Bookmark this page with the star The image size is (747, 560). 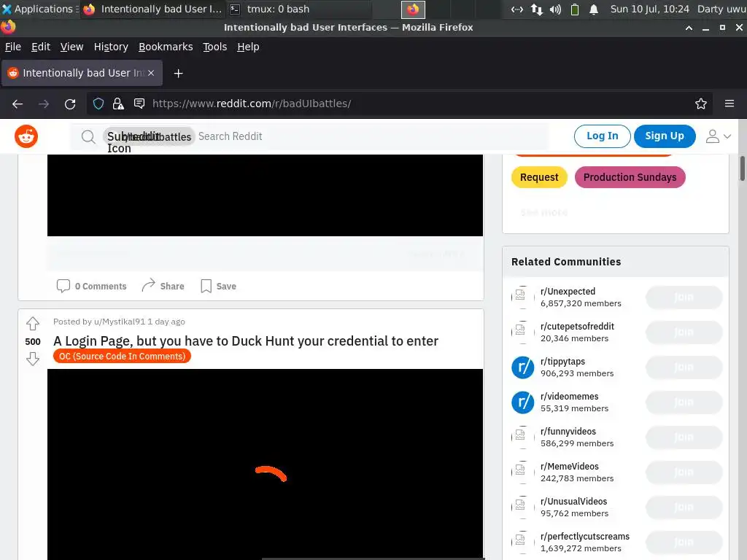(701, 104)
